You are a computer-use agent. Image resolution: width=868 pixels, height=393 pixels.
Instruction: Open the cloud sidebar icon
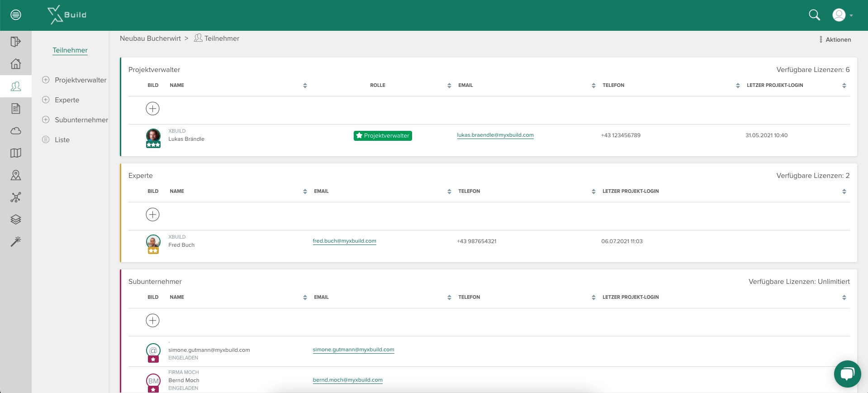(16, 131)
